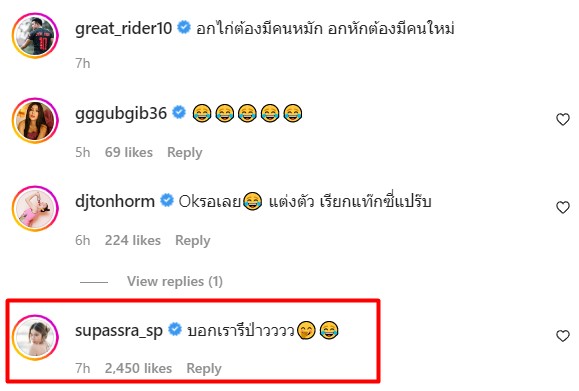Open the 224 likes list
The height and width of the screenshot is (391, 579).
coord(133,240)
